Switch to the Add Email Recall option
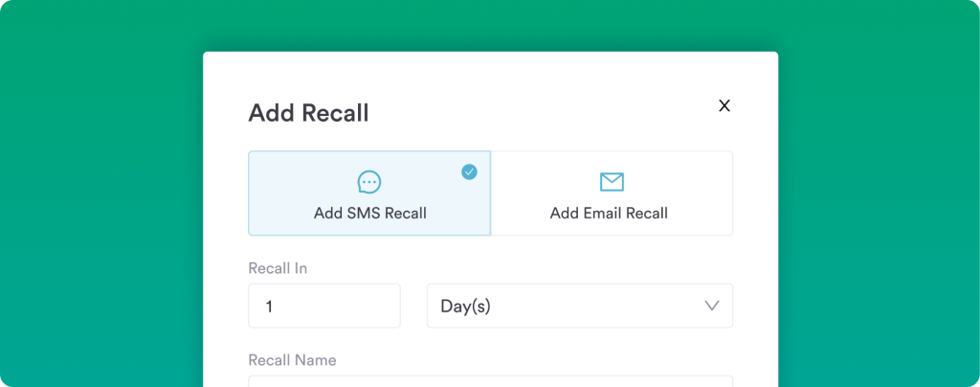The width and height of the screenshot is (980, 387). coord(612,193)
